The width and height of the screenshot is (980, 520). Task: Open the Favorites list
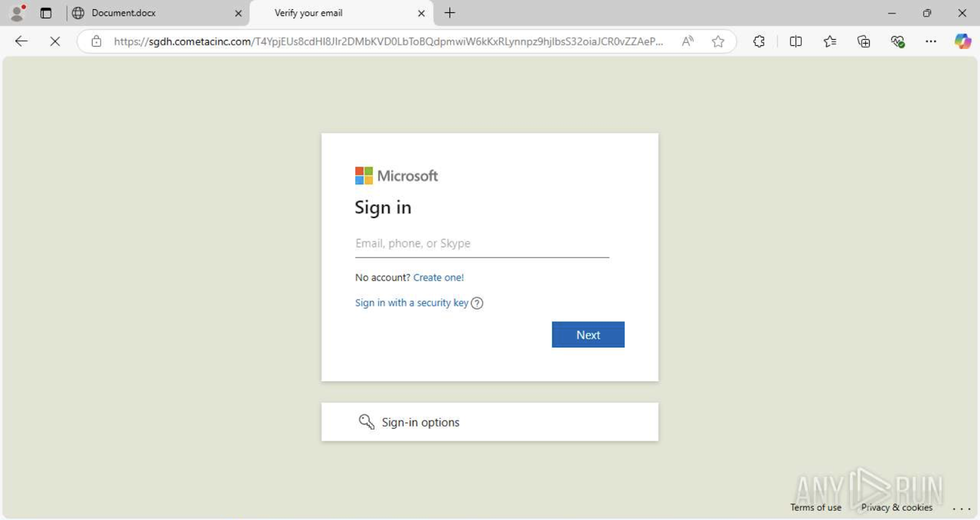[829, 41]
